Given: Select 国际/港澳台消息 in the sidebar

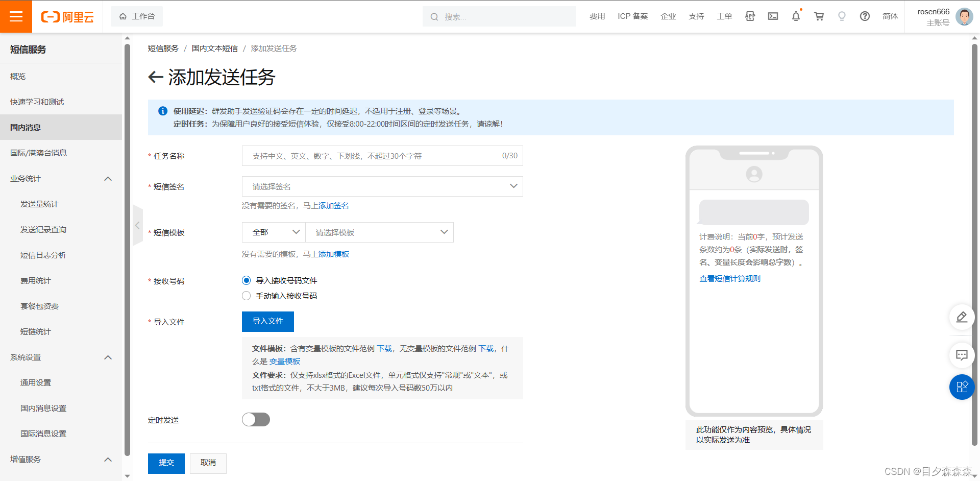Looking at the screenshot, I should click(x=38, y=152).
